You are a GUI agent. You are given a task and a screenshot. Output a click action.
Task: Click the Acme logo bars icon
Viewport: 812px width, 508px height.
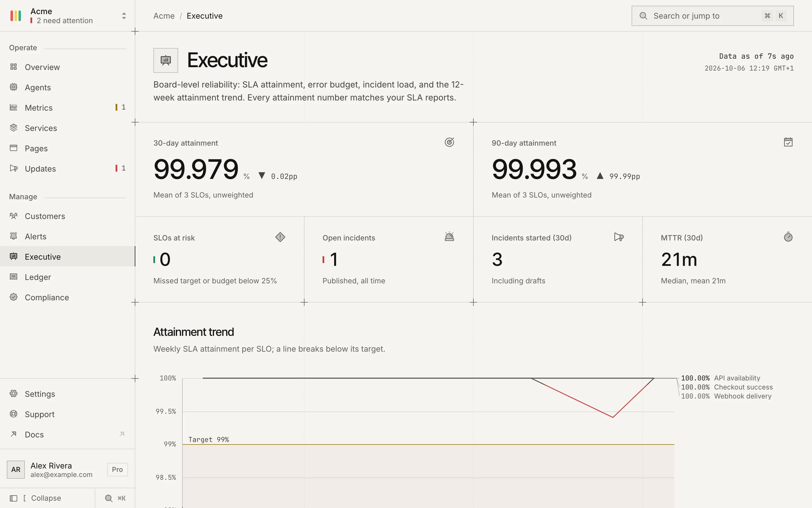click(16, 16)
